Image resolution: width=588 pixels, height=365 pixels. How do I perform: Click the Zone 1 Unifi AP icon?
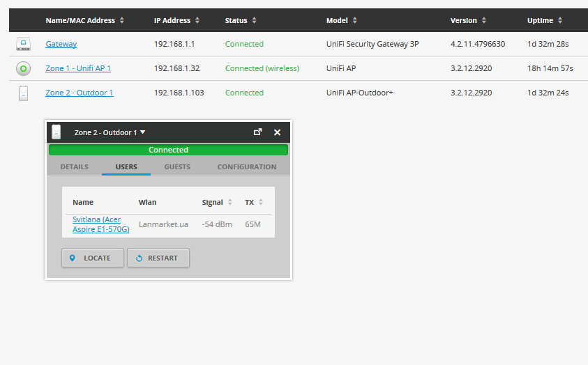point(23,69)
